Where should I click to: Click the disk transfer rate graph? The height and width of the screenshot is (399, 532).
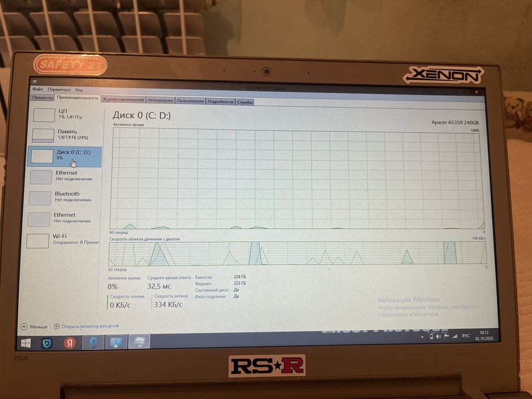(298, 254)
